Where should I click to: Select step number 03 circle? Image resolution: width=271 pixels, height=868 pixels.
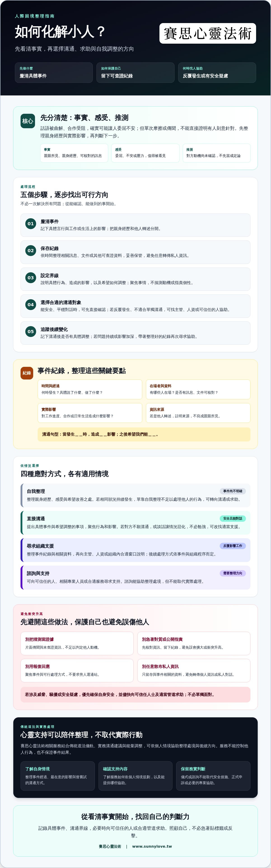[x=31, y=278]
